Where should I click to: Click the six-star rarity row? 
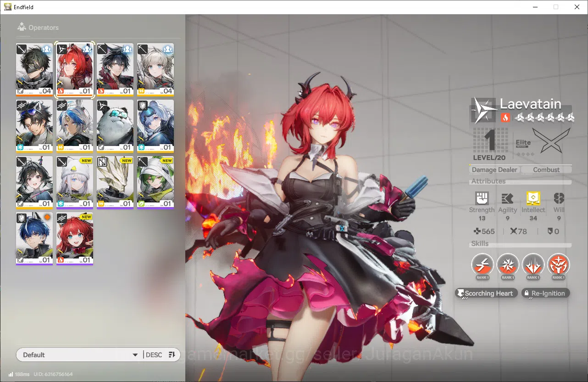tap(544, 118)
